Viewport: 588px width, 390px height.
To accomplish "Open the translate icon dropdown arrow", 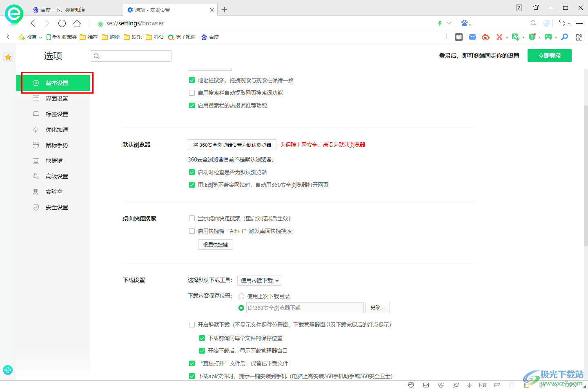I will [x=523, y=38].
